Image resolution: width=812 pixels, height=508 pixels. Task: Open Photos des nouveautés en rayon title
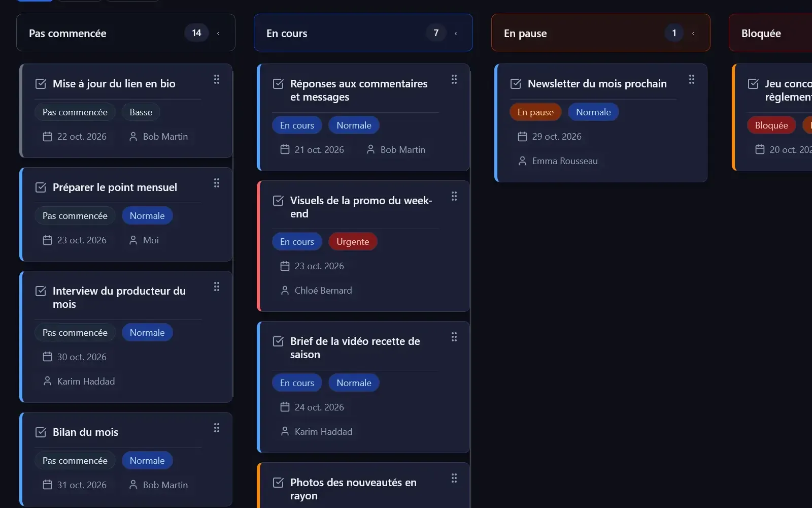[x=353, y=489]
